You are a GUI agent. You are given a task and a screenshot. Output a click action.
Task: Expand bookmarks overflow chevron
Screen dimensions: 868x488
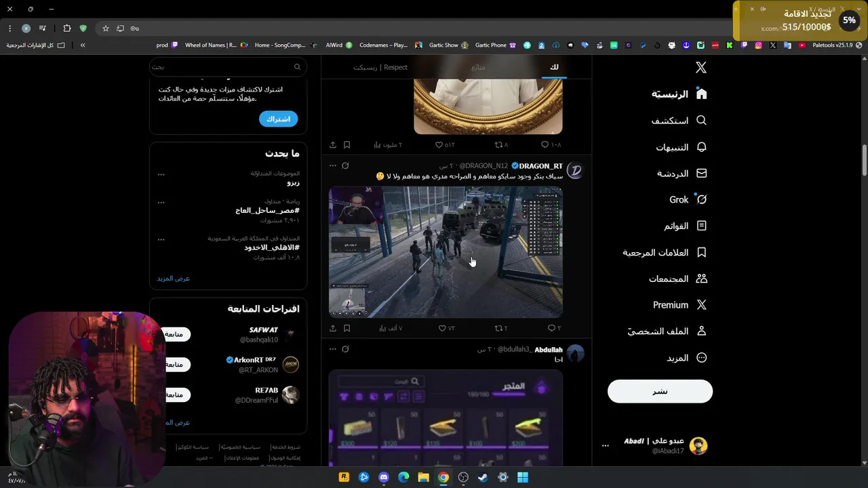click(83, 45)
